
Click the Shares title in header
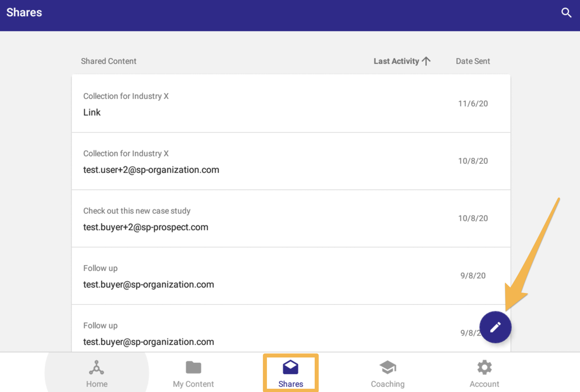tap(24, 13)
